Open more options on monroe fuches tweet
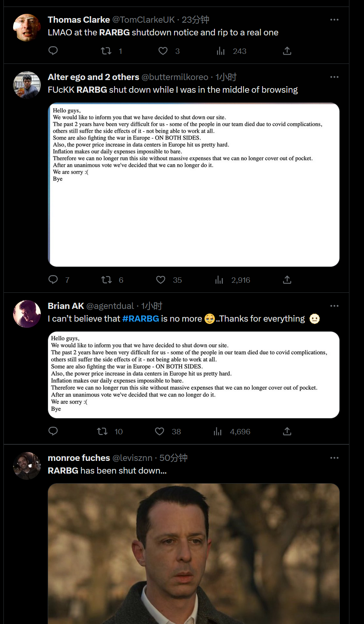The image size is (364, 624). coord(334,458)
